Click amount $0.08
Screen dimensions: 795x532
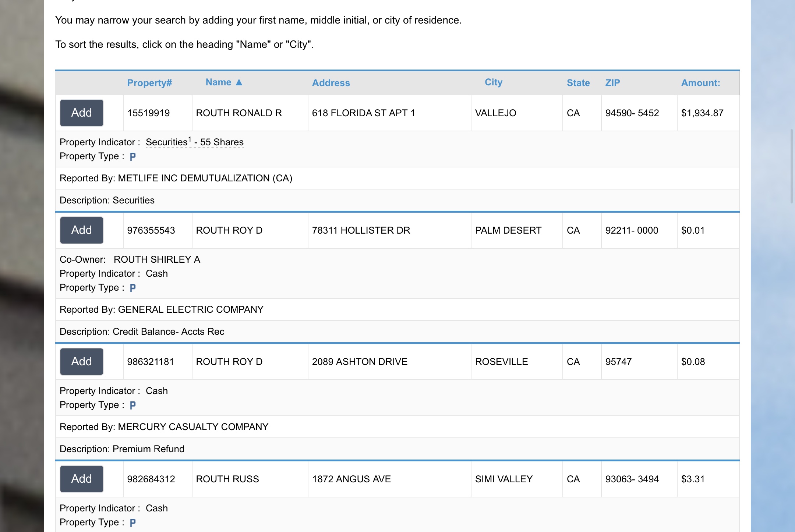coord(693,362)
